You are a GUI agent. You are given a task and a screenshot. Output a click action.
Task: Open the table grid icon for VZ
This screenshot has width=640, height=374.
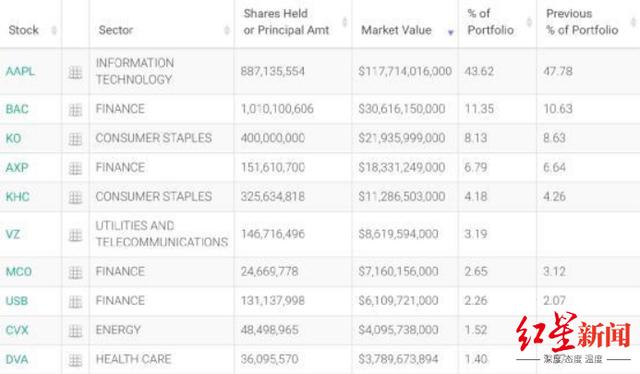[x=75, y=235]
